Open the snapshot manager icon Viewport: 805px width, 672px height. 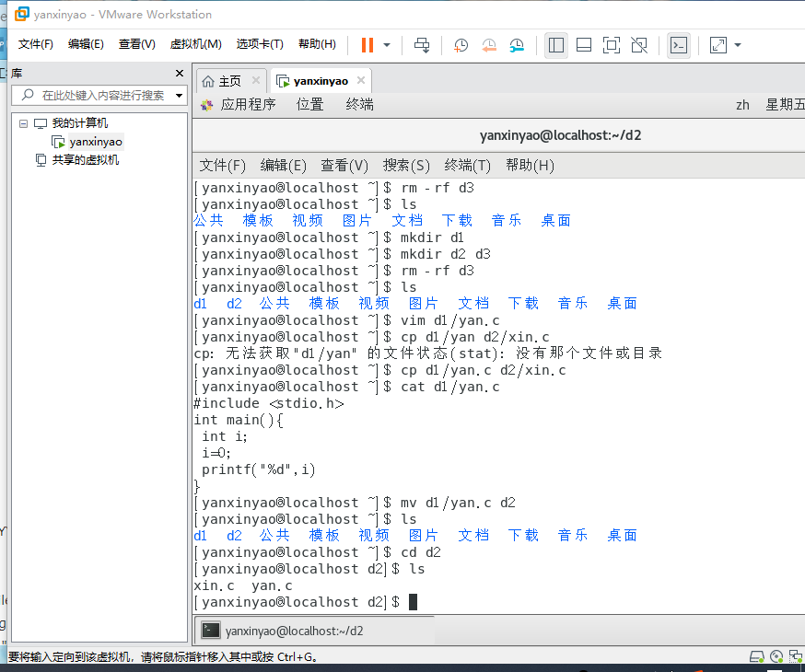click(x=517, y=45)
